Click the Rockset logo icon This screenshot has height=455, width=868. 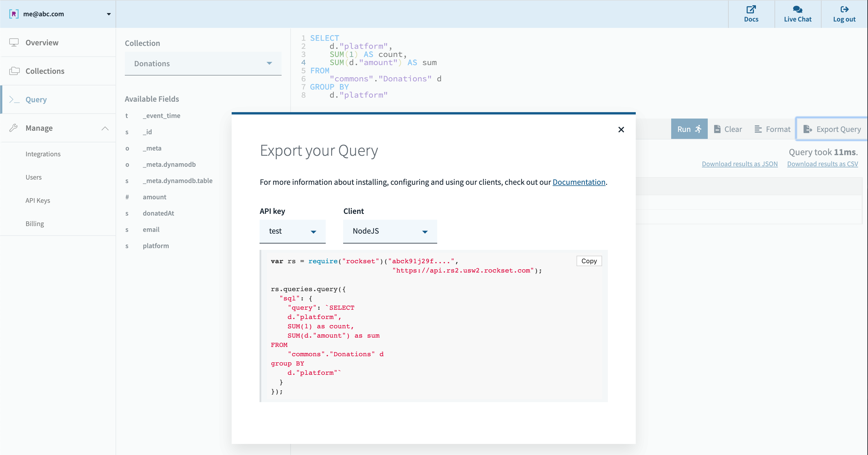pyautogui.click(x=14, y=14)
